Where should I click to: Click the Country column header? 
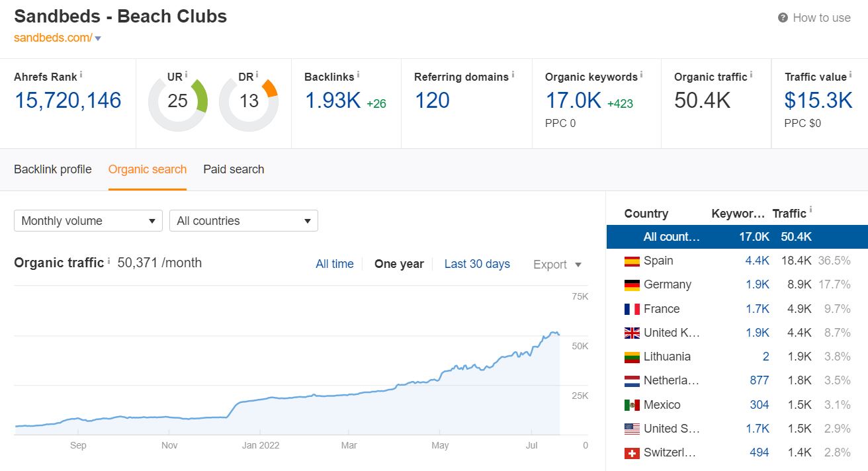(x=646, y=214)
